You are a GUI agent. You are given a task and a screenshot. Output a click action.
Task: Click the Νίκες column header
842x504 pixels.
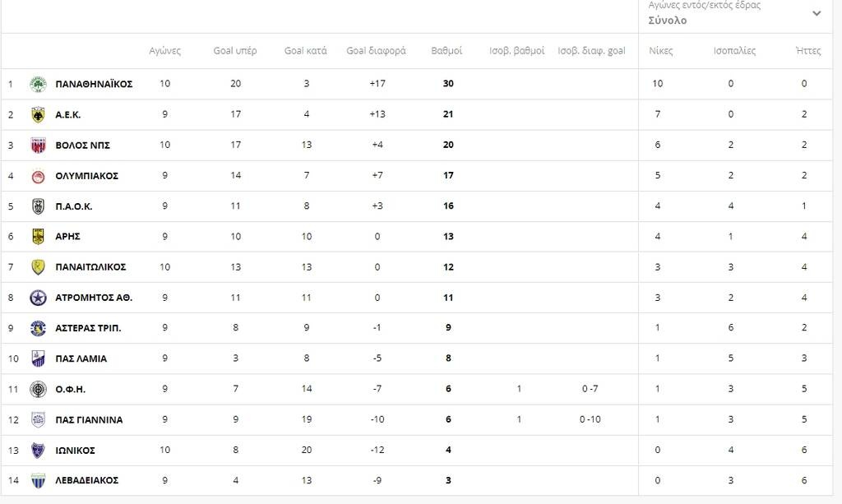pos(660,51)
